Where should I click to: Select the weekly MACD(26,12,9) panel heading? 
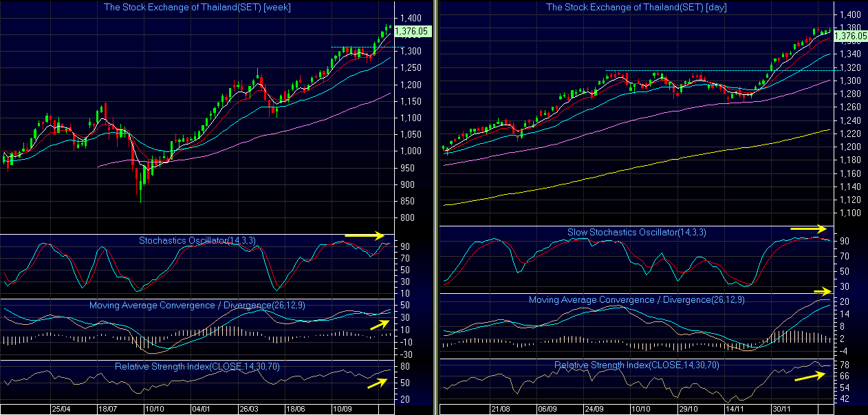point(197,305)
